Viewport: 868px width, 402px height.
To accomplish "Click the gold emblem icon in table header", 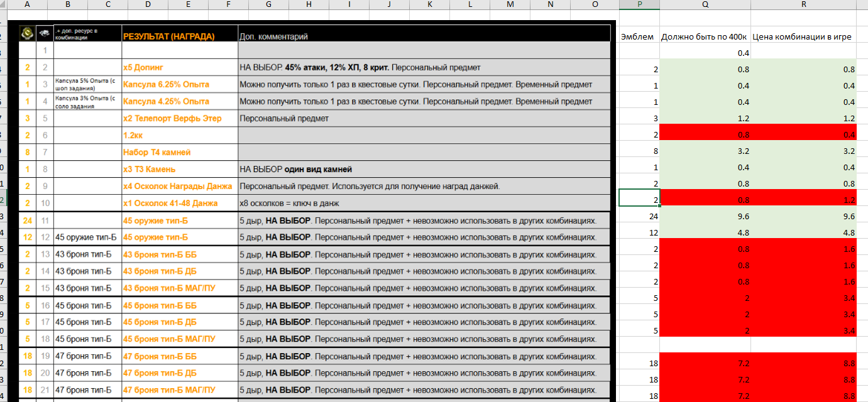I will coord(27,33).
